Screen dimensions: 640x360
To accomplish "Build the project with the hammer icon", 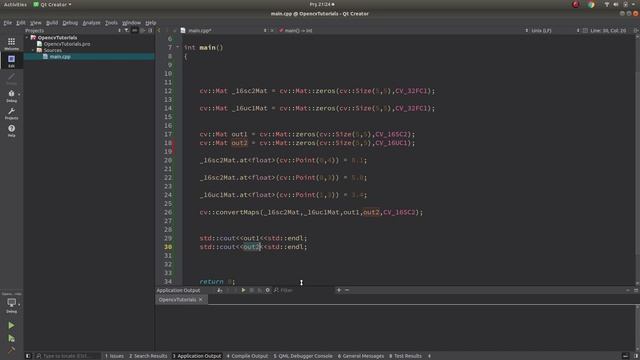I will 11,350.
